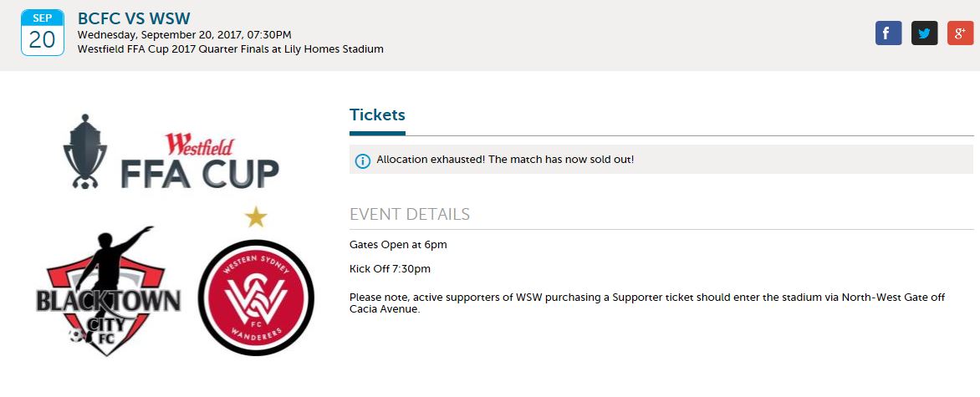Click the Blacktown City FC crest
980x397 pixels.
[109, 292]
